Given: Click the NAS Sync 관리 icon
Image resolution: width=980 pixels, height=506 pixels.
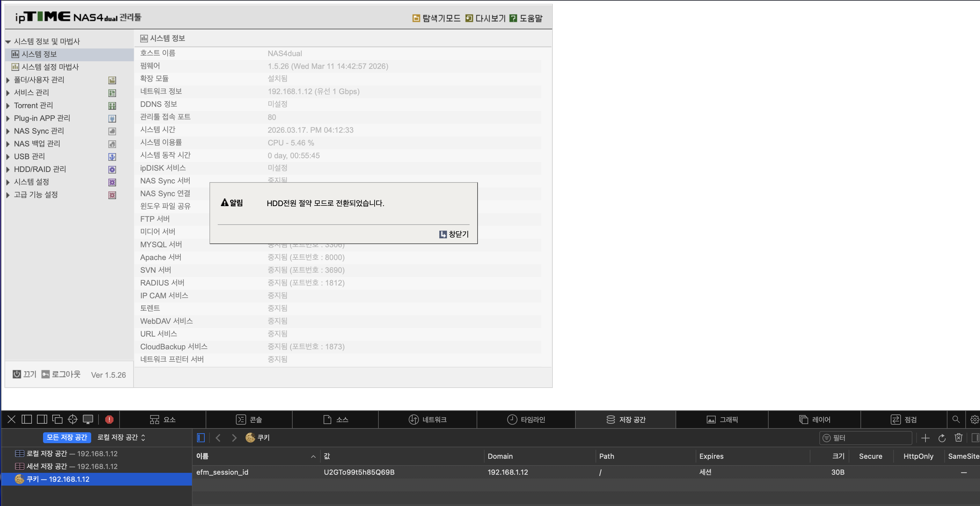Looking at the screenshot, I should [x=112, y=131].
